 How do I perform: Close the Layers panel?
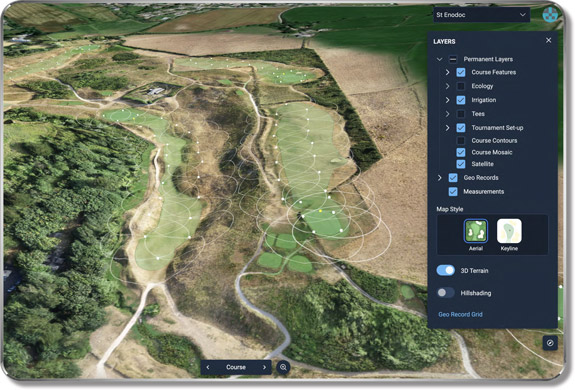[548, 40]
